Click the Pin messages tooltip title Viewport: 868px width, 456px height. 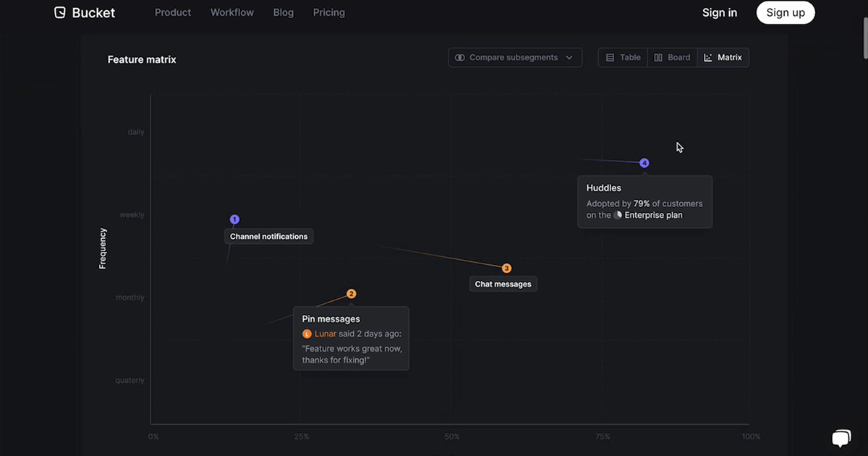331,319
